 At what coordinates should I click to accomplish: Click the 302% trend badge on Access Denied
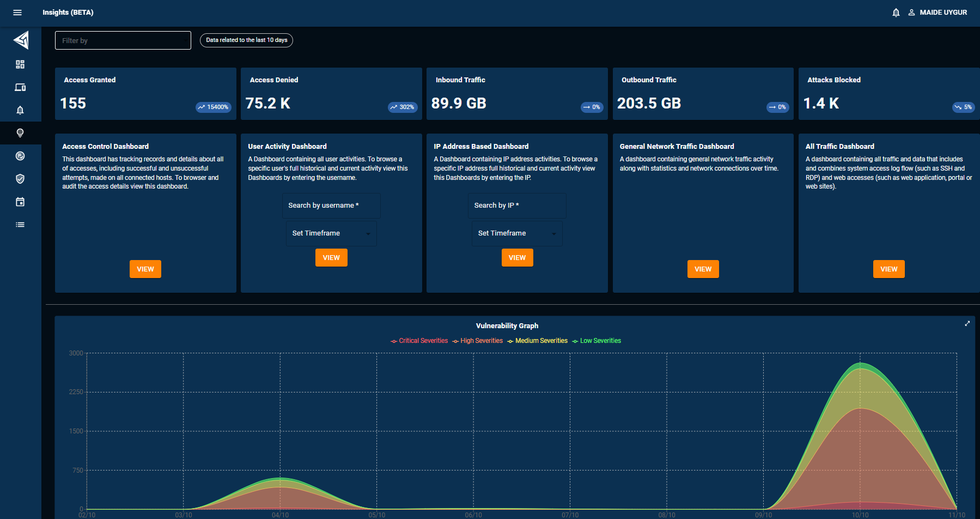403,107
